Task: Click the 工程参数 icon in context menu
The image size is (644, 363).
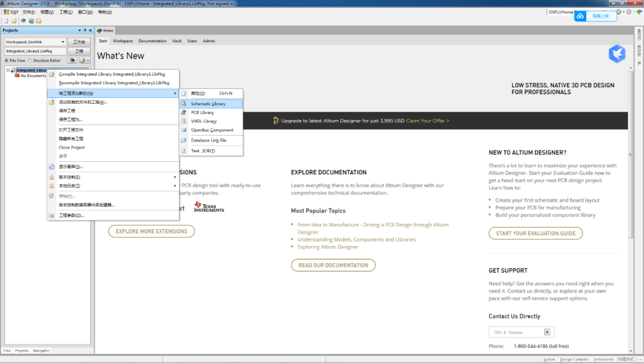Action: click(x=51, y=216)
